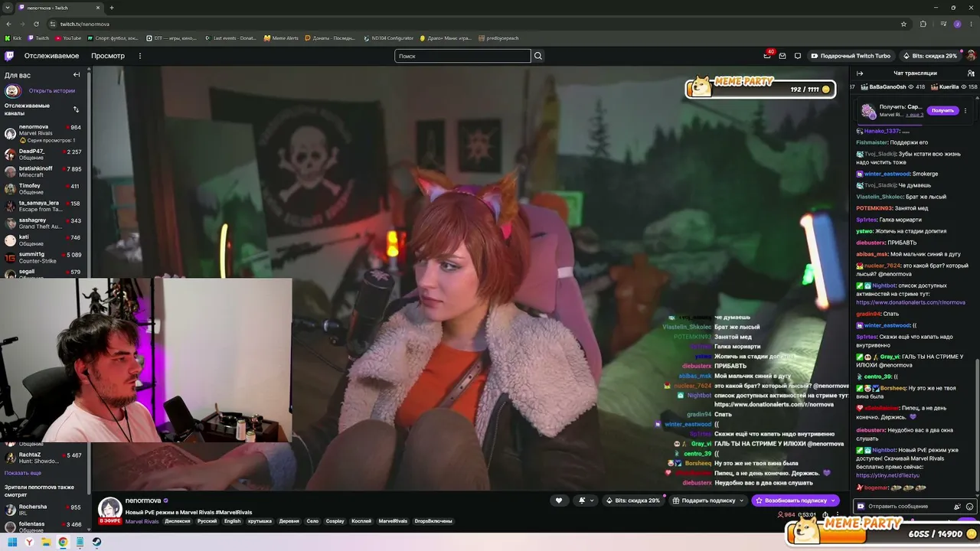980x551 pixels.
Task: Open the ytiny.net link in chat
Action: click(888, 475)
